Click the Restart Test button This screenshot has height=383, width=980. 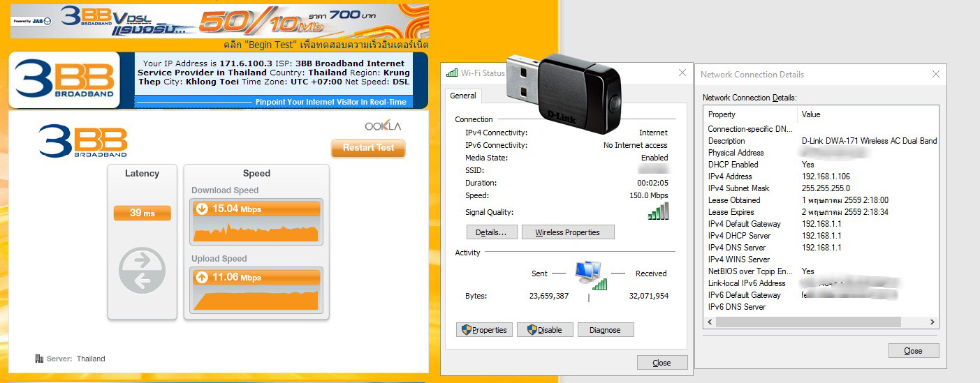[368, 148]
